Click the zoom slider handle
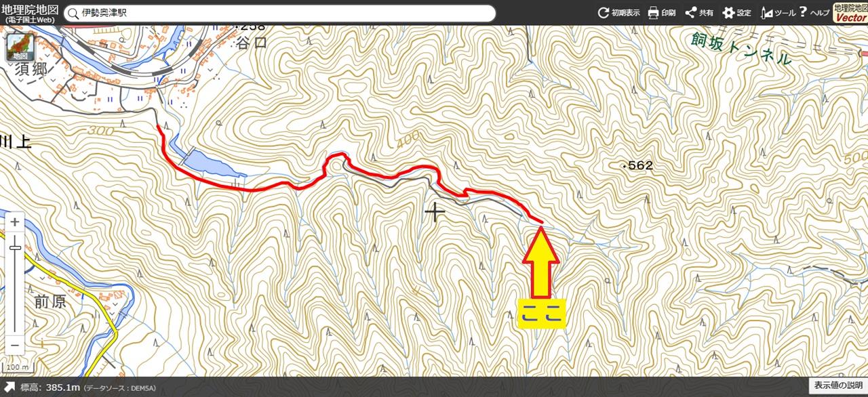 coord(16,247)
